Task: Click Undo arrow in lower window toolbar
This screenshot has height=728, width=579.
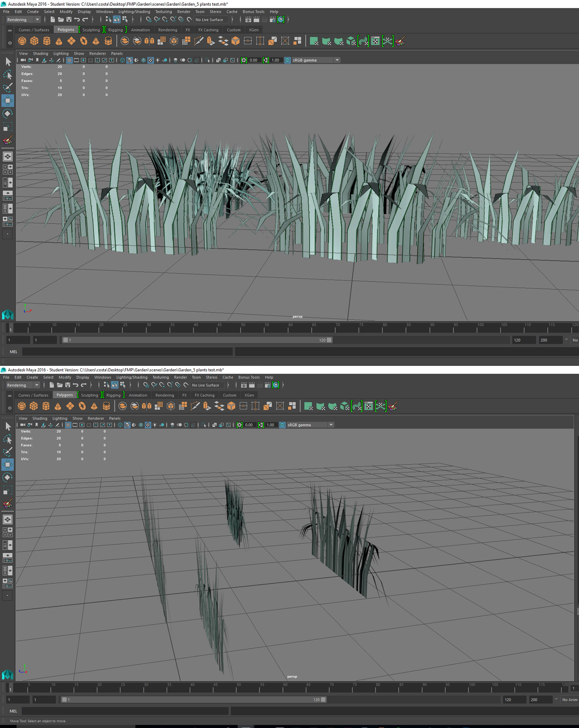Action: tap(75, 385)
